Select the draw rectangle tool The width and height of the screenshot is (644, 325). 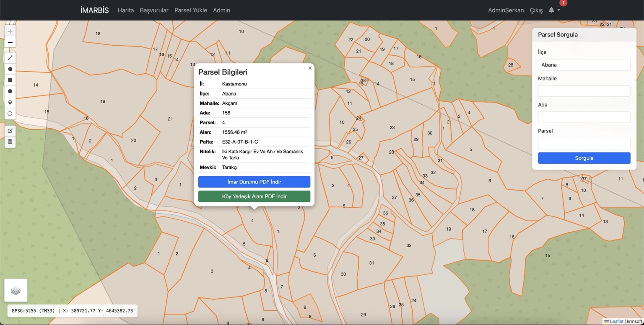(x=10, y=80)
